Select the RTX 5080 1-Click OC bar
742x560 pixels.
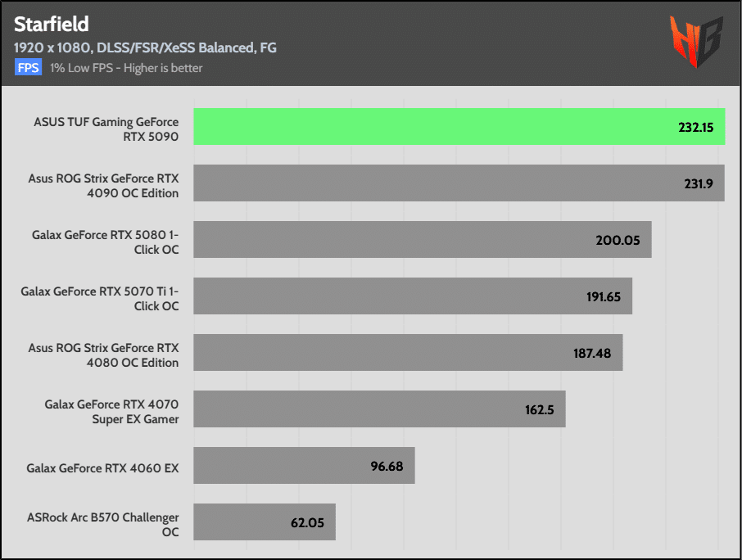pos(423,239)
